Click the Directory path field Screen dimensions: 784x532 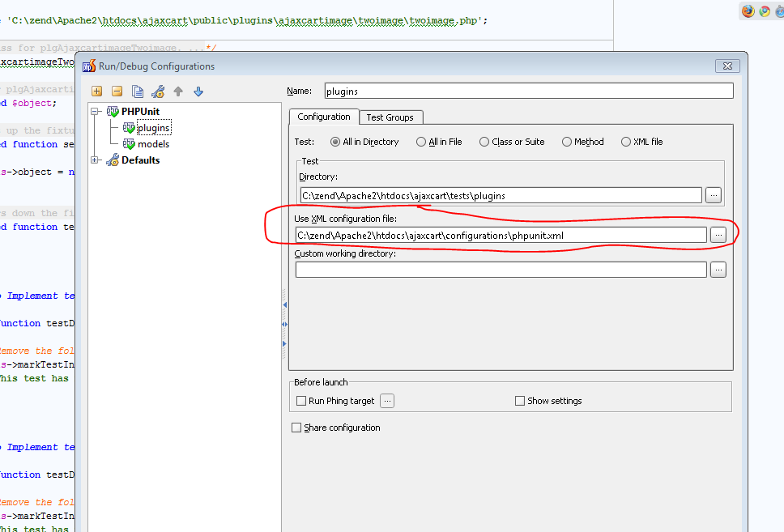501,195
